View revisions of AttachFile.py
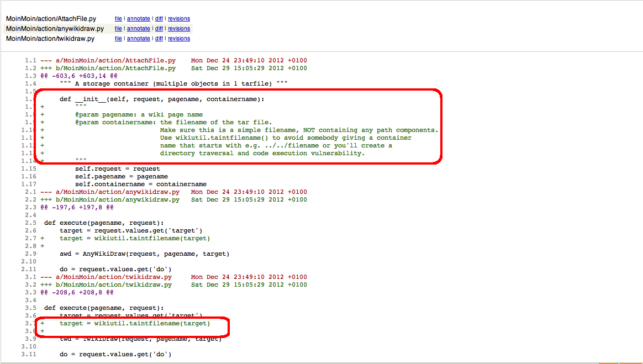This screenshot has height=364, width=643. tap(178, 19)
